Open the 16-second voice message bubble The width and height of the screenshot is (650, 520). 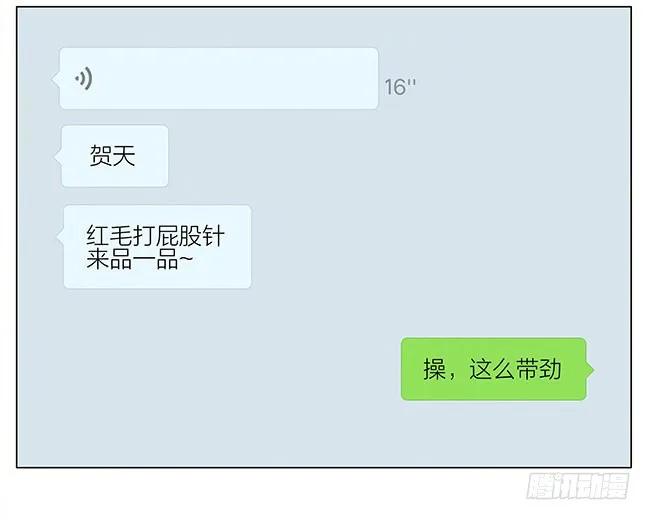[x=219, y=78]
